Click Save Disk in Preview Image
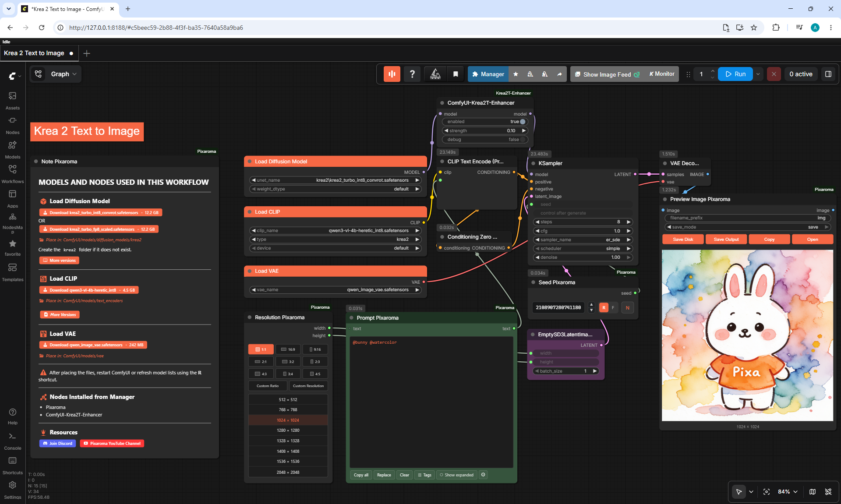Viewport: 841px width, 504px height. [683, 239]
